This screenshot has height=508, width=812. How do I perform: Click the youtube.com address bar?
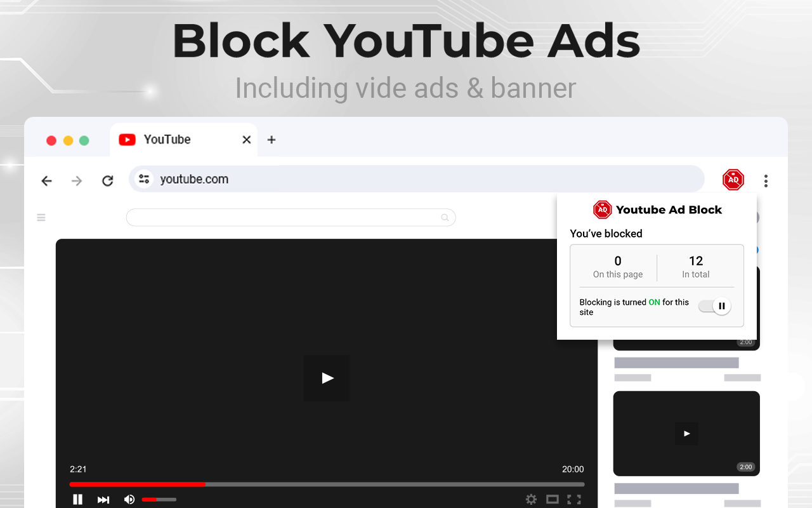(x=417, y=179)
